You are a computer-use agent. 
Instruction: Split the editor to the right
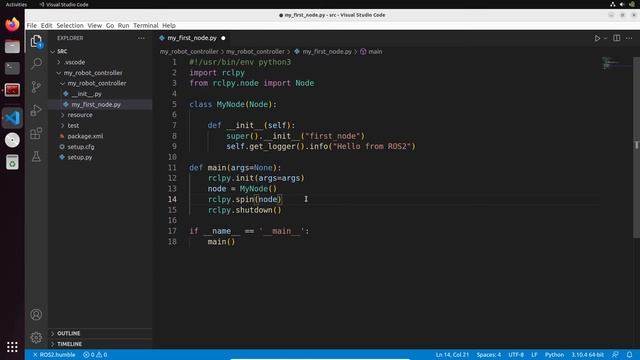click(x=617, y=38)
